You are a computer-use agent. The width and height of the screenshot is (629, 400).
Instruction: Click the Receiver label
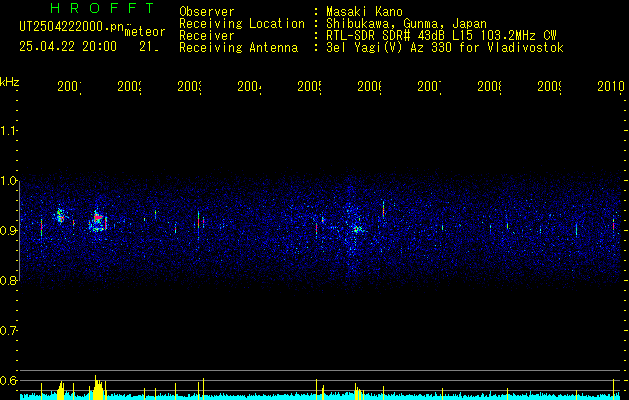pos(207,36)
